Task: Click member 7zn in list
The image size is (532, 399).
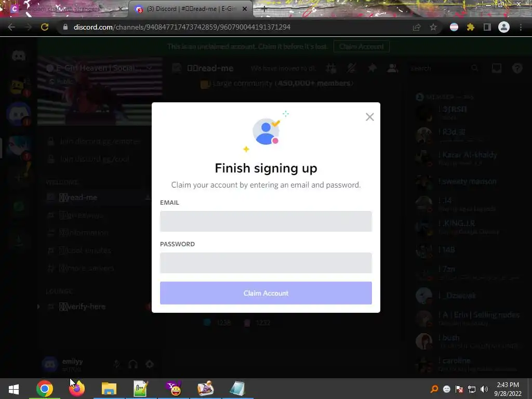Action: [x=468, y=272]
